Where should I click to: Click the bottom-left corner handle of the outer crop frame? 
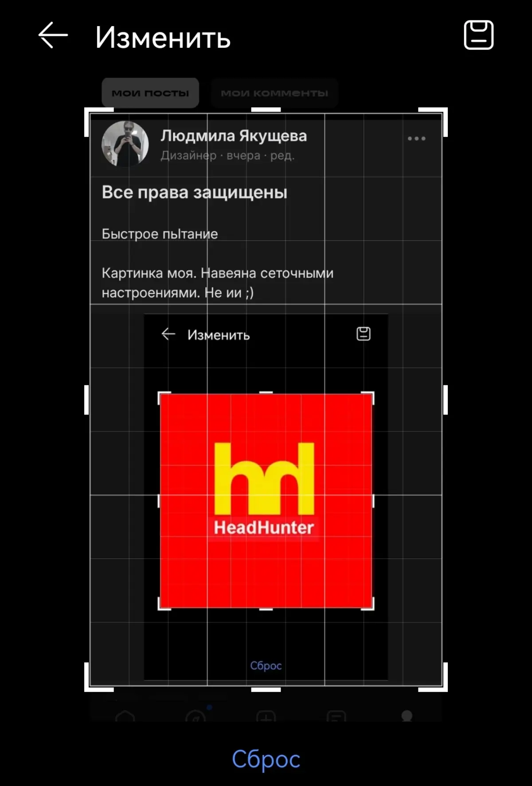(x=98, y=677)
